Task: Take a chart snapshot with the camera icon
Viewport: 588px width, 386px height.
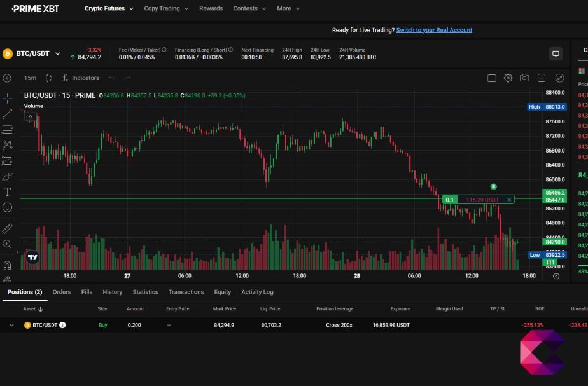Action: 524,78
